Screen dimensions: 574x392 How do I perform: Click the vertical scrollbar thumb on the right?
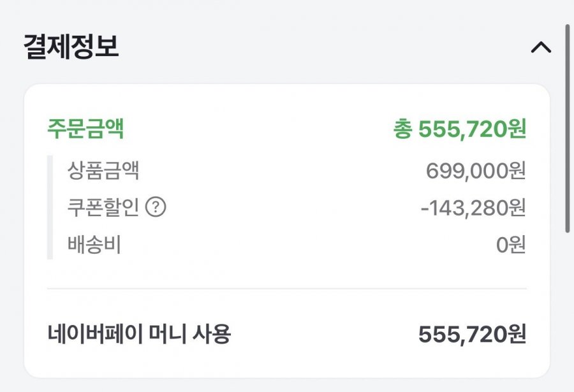[568, 127]
